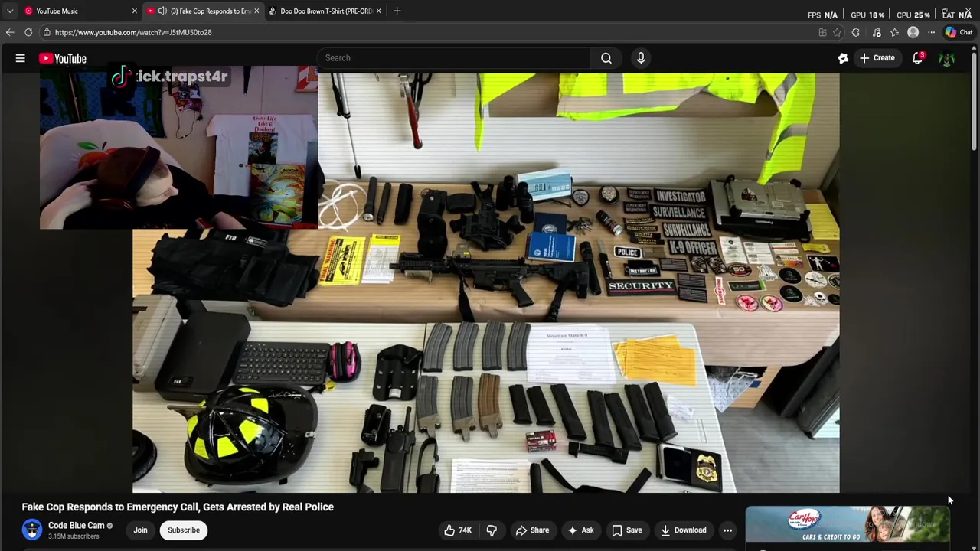980x551 pixels.
Task: Open the YouTube account avatar menu
Action: (x=947, y=58)
